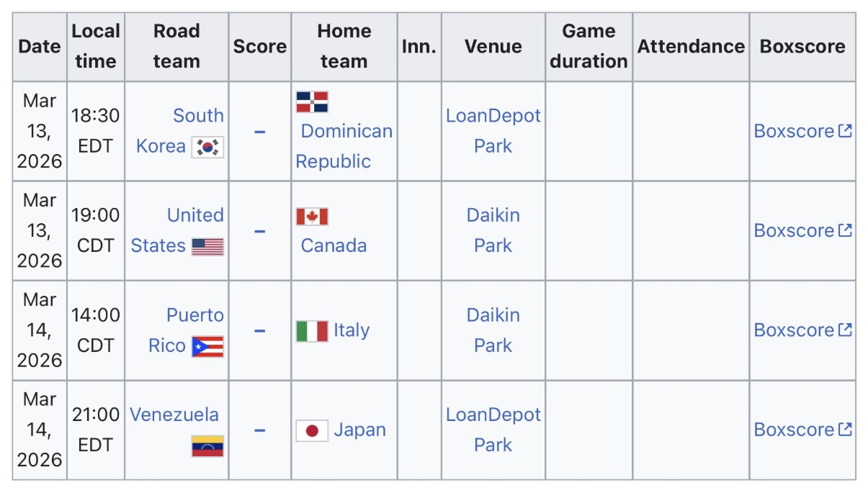Open the Japan team link
This screenshot has width=868, height=493.
click(x=359, y=430)
